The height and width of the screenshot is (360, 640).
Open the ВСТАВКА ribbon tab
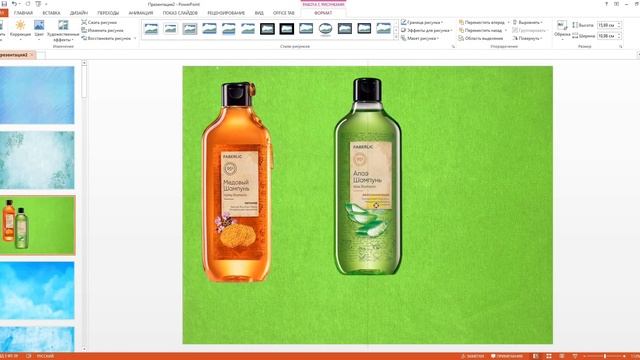(x=51, y=13)
